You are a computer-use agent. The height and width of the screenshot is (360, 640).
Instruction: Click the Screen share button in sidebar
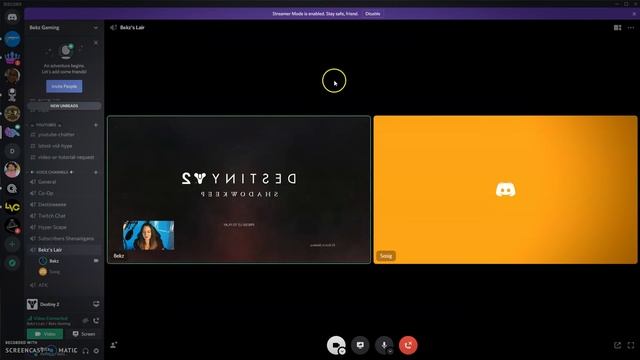pyautogui.click(x=83, y=334)
